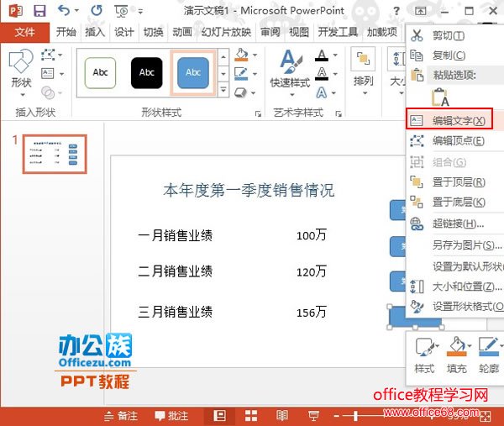Open 快速样式 WordArt quick styles

coord(291,73)
